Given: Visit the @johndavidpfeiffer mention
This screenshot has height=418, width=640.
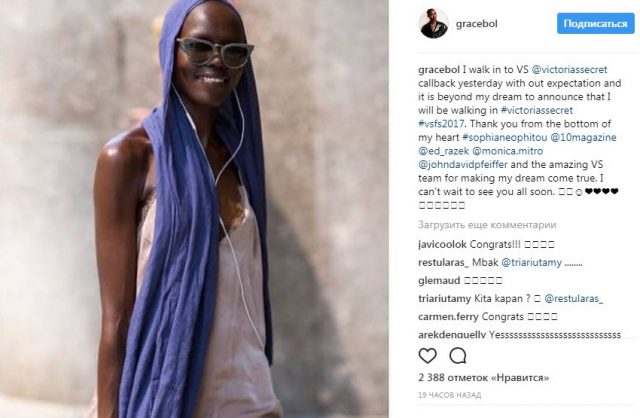Looking at the screenshot, I should pyautogui.click(x=463, y=165).
